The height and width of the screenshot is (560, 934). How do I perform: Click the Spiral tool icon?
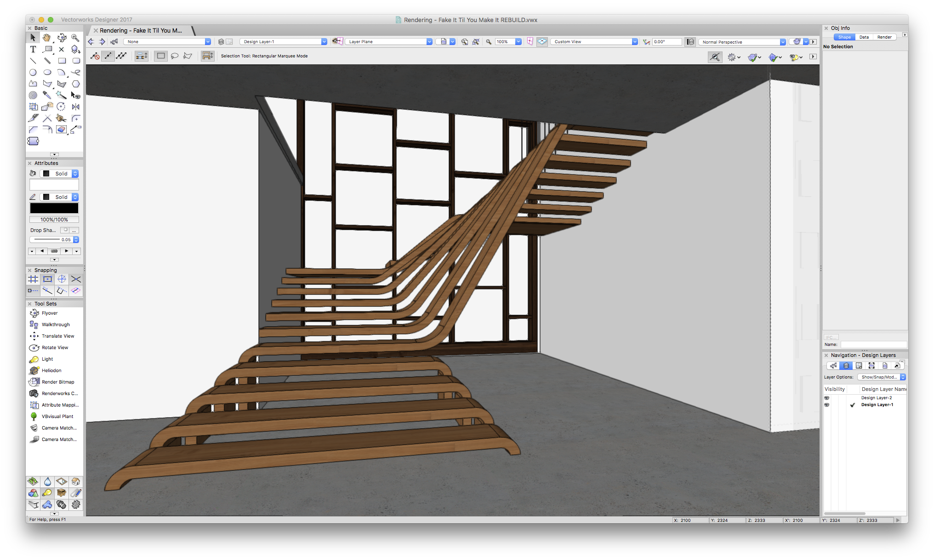(33, 95)
